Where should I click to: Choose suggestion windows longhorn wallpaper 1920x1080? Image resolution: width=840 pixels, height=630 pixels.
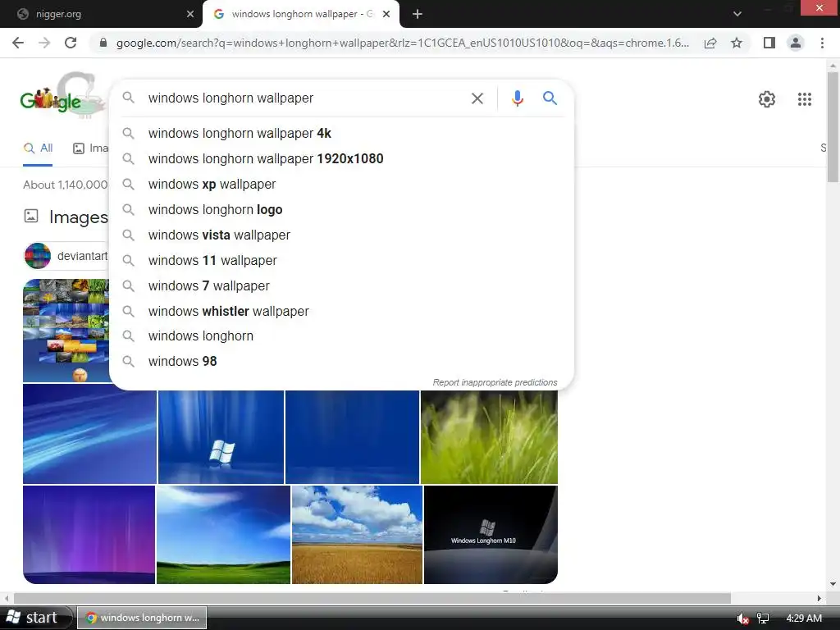pos(341,158)
